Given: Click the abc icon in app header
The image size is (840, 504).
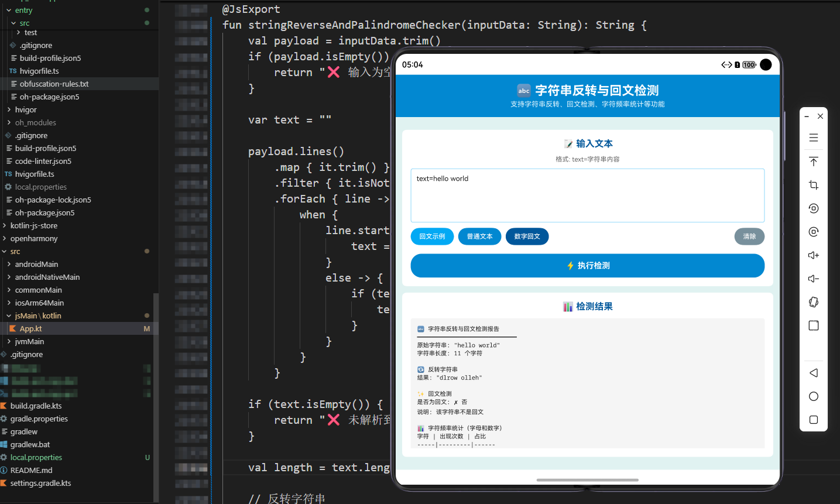Looking at the screenshot, I should [x=524, y=90].
